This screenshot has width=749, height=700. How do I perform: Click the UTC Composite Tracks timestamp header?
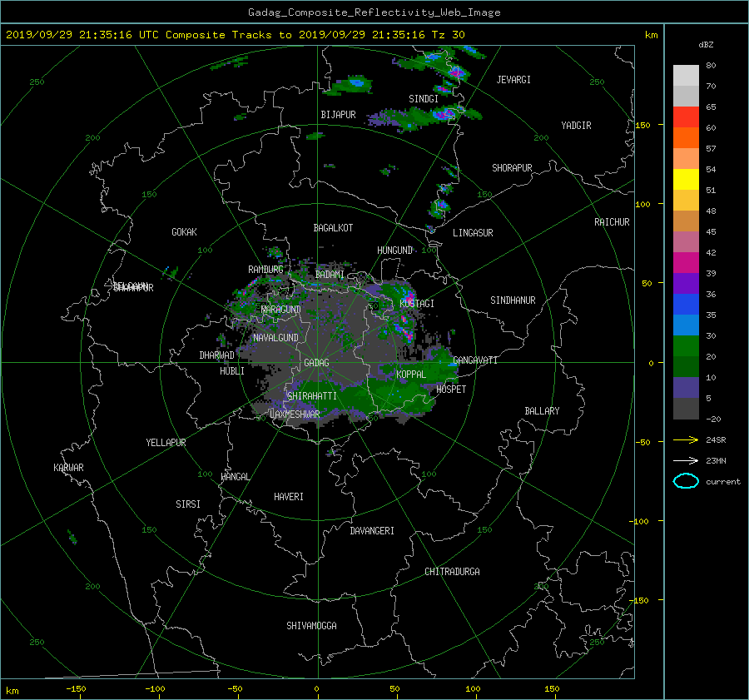click(235, 35)
